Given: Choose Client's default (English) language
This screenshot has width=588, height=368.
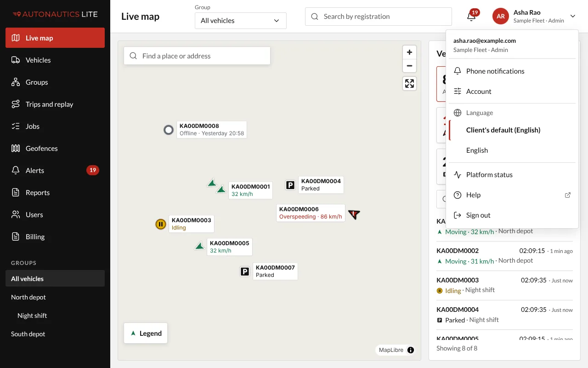Looking at the screenshot, I should [512, 130].
